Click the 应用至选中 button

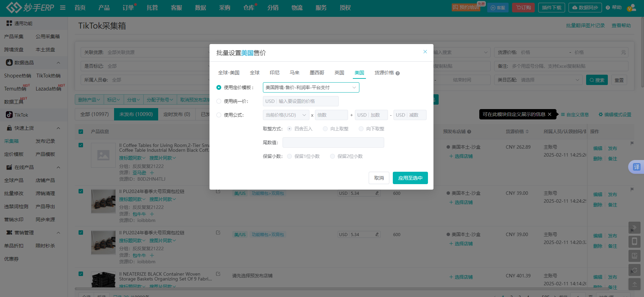click(x=410, y=178)
